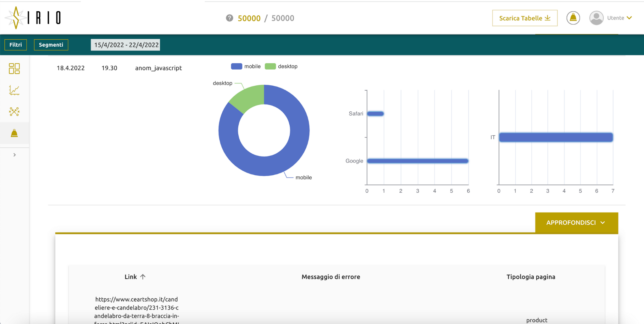Open the ceartshop.it product link
The image size is (644, 324).
[x=136, y=308]
